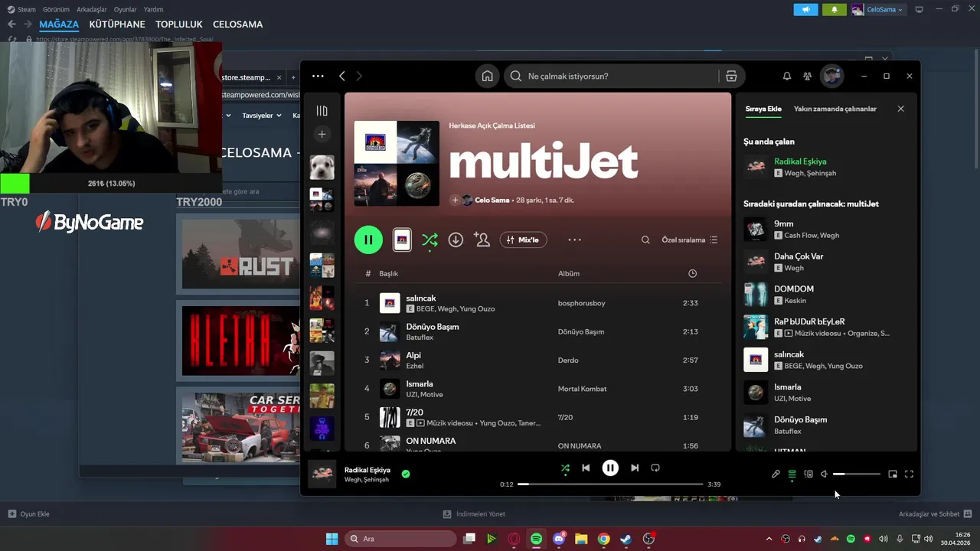Switch to Sıraya Ekle tab

tap(763, 109)
